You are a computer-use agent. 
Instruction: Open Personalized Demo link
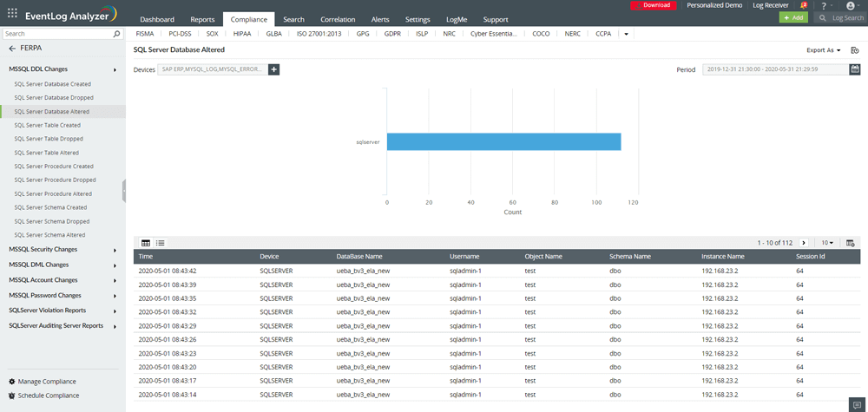[x=714, y=5]
